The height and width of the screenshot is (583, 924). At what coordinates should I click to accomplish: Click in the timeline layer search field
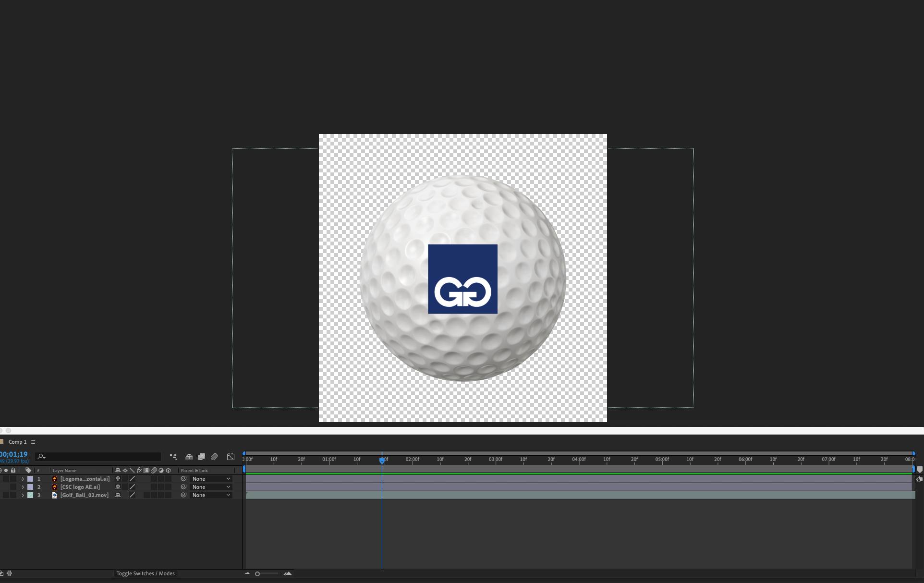point(99,457)
